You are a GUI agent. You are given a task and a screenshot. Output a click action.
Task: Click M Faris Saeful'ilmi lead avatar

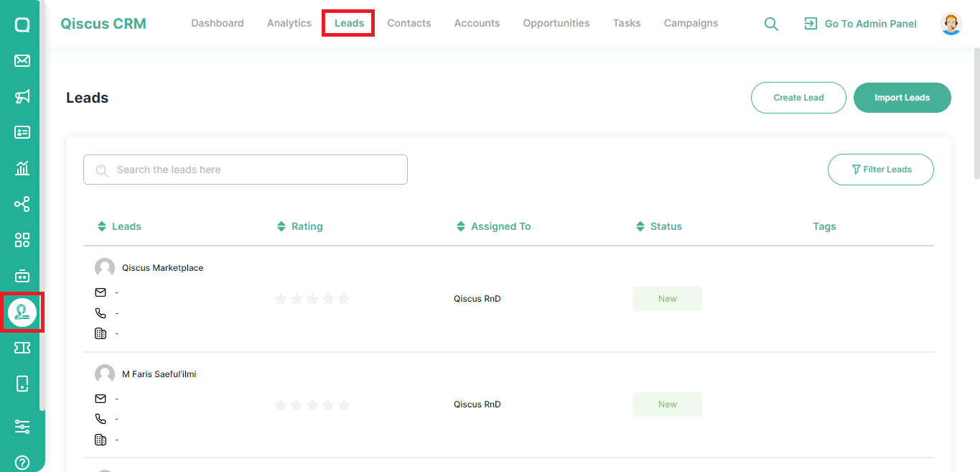coord(105,374)
